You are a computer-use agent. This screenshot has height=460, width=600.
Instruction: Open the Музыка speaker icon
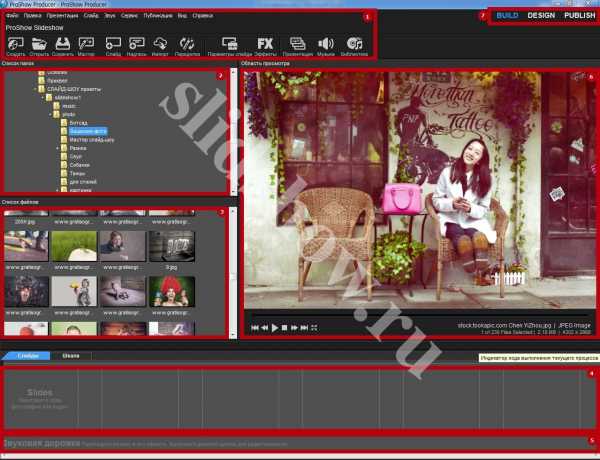click(x=326, y=44)
